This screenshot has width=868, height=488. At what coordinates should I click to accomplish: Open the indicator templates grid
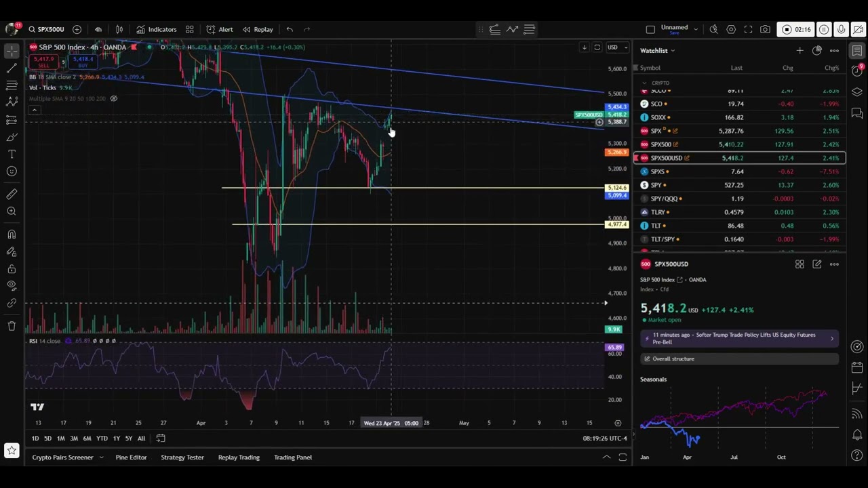[190, 29]
